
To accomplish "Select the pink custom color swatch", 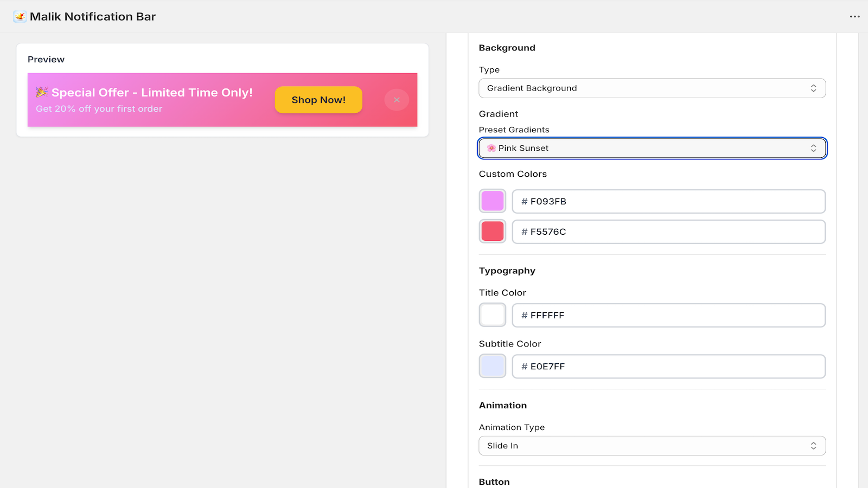I will tap(492, 201).
